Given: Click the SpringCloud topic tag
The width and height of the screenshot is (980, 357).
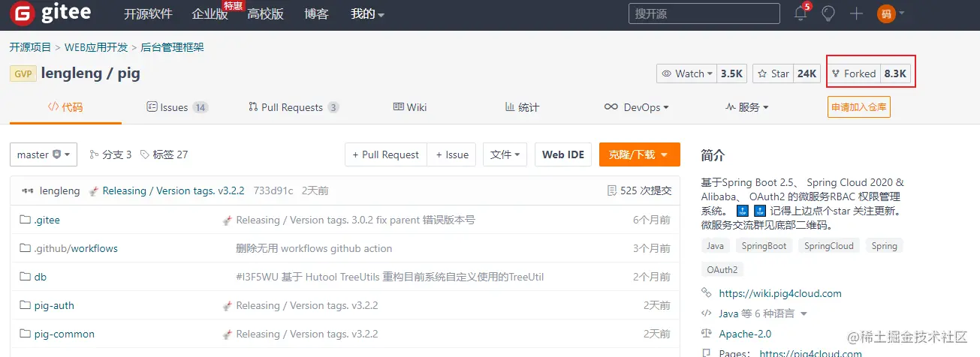Looking at the screenshot, I should [829, 246].
